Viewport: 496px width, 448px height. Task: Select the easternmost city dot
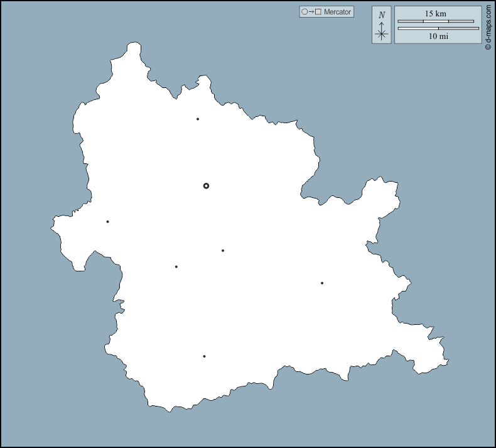click(322, 283)
